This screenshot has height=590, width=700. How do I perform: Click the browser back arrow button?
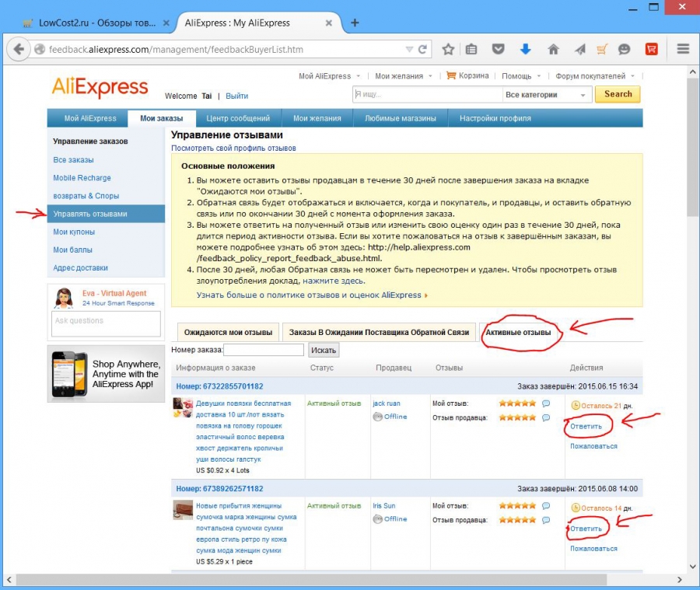coord(19,49)
